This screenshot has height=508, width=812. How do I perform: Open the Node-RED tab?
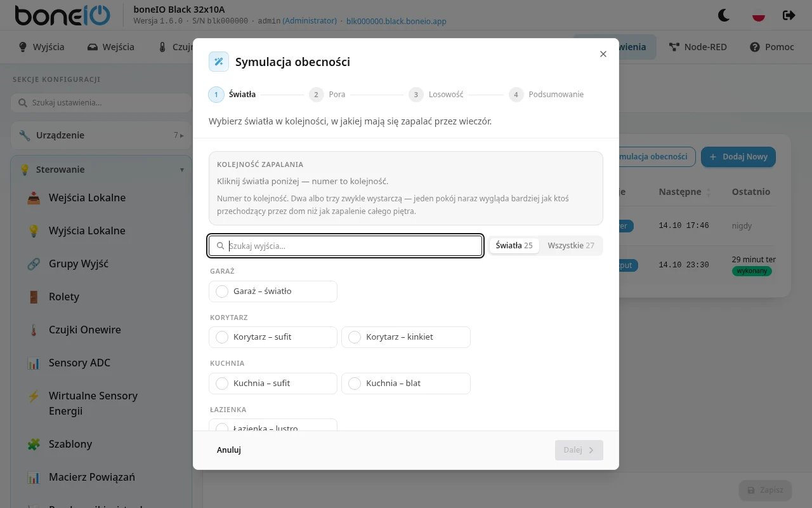698,47
